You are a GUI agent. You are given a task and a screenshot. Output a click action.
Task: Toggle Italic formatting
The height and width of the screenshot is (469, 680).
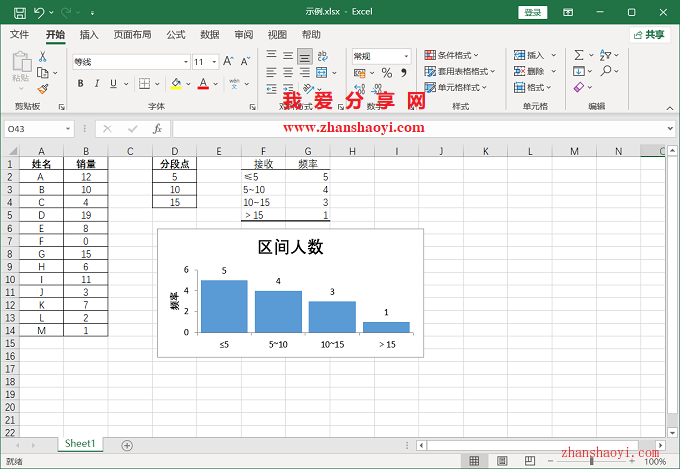[x=97, y=83]
